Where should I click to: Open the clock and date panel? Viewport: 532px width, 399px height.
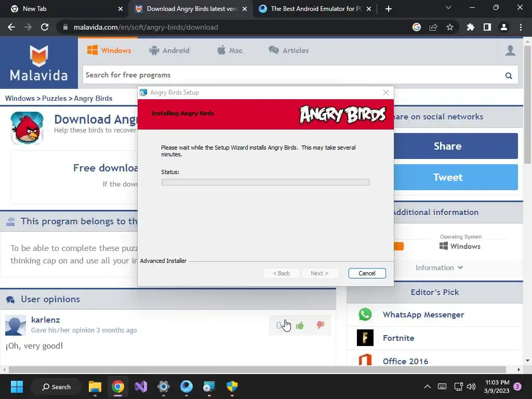(497, 387)
